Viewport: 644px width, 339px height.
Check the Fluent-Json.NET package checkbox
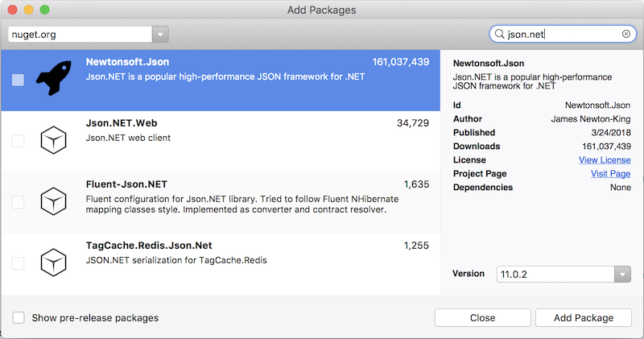[18, 202]
